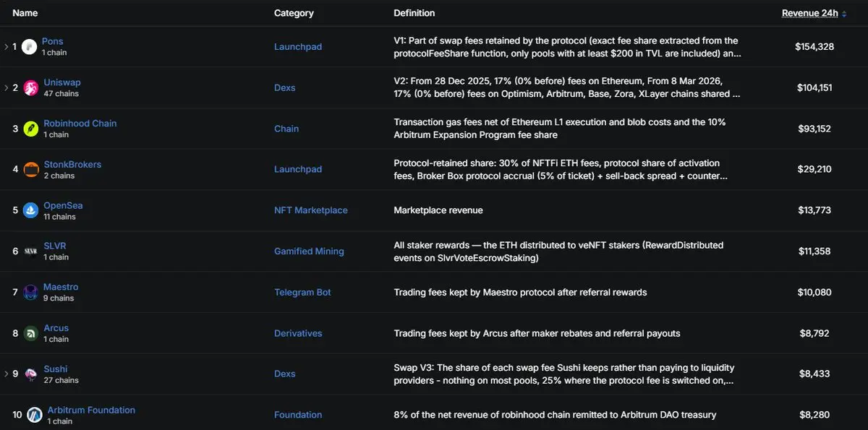This screenshot has height=430, width=868.
Task: Click the SLVR staker rewards definition
Action: coord(558,251)
